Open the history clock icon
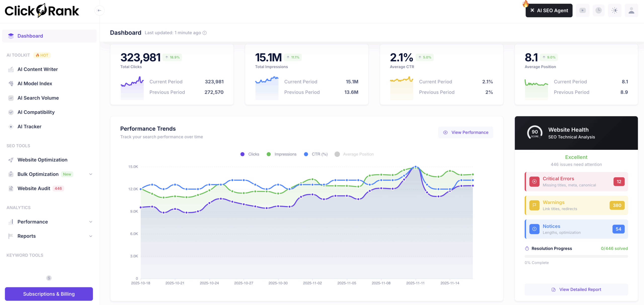644x305 pixels. click(599, 10)
